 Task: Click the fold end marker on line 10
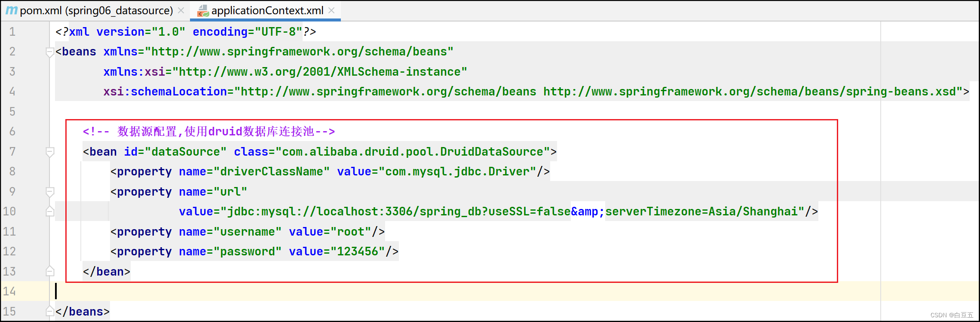(50, 212)
